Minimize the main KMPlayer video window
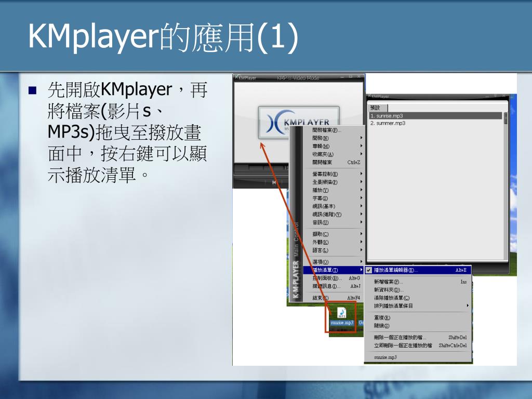532x399 pixels. coord(342,77)
